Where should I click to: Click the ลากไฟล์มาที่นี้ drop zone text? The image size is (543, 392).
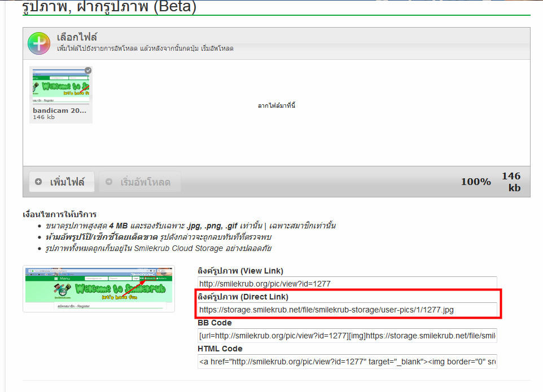pos(277,105)
